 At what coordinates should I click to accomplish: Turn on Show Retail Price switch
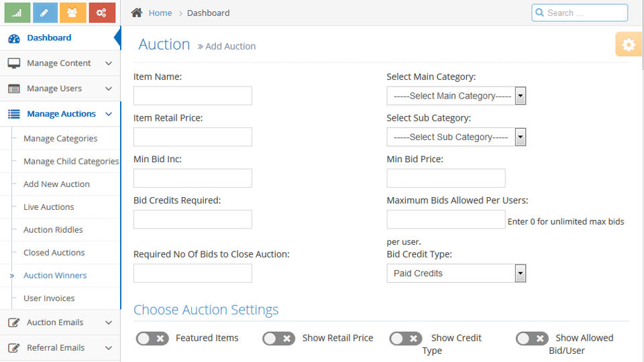(x=278, y=339)
